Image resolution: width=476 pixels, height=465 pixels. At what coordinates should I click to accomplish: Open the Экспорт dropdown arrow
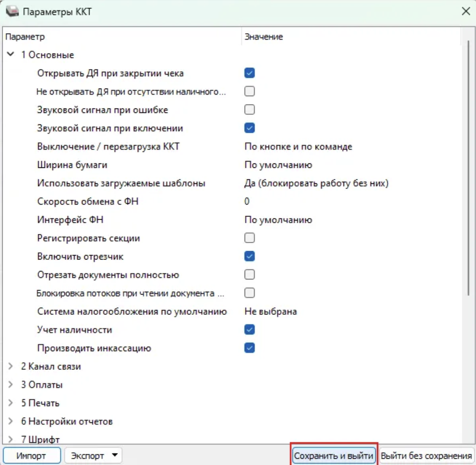point(115,455)
